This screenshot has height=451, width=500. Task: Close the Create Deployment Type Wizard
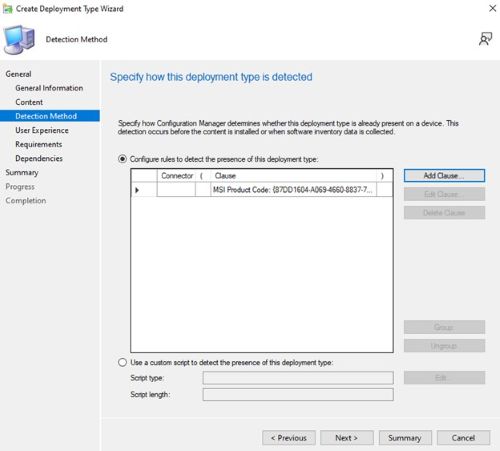(x=492, y=8)
